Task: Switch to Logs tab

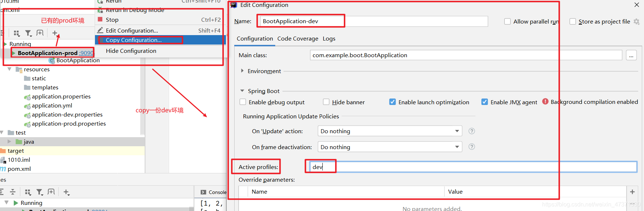Action: click(329, 38)
